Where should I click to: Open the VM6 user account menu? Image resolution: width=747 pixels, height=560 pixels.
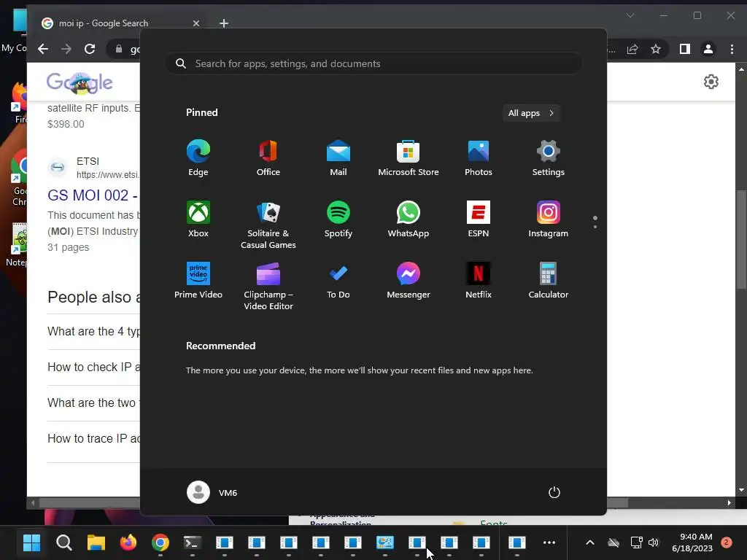[x=212, y=492]
